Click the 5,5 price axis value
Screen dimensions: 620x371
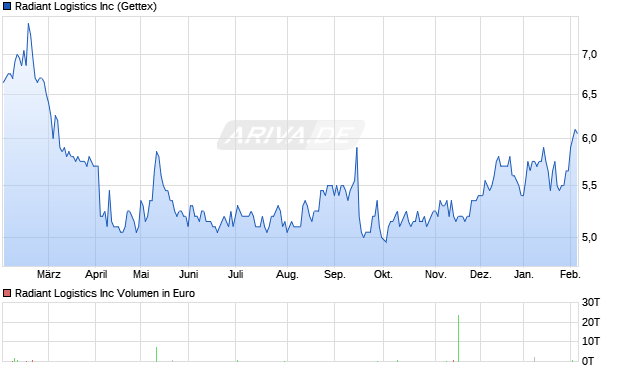pyautogui.click(x=589, y=186)
